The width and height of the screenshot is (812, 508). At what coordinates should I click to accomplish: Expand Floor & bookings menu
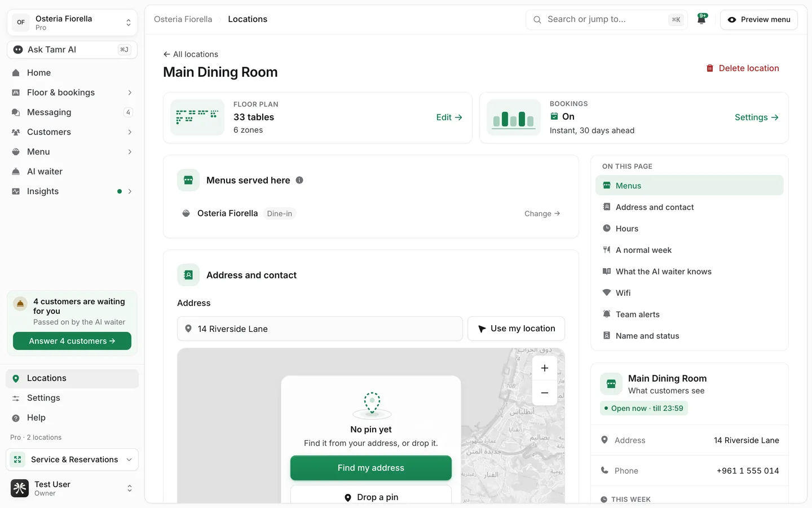click(x=72, y=93)
